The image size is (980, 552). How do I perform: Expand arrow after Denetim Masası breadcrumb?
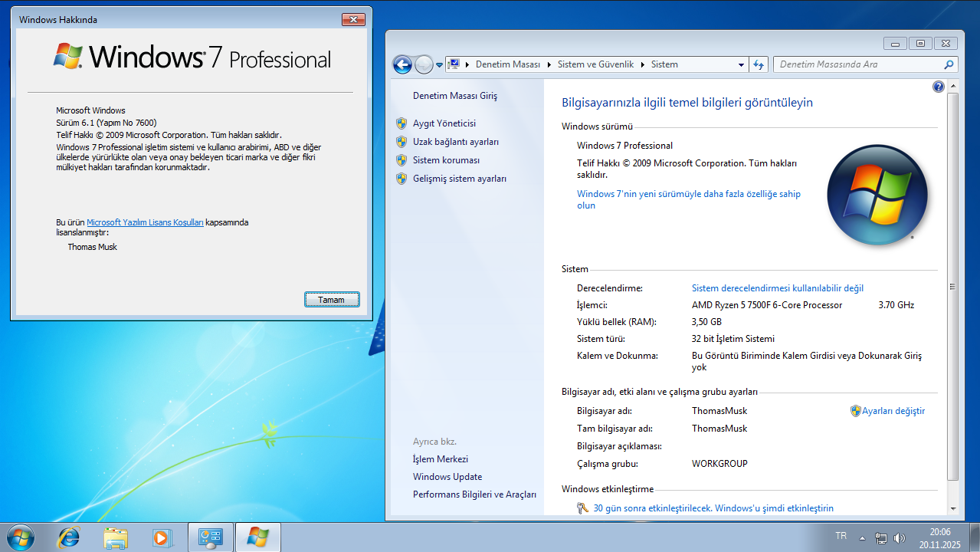point(549,64)
